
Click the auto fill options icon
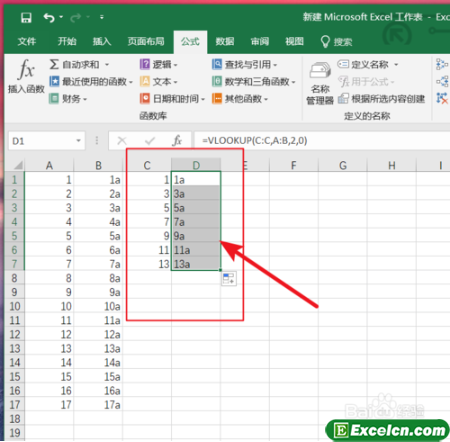[229, 278]
